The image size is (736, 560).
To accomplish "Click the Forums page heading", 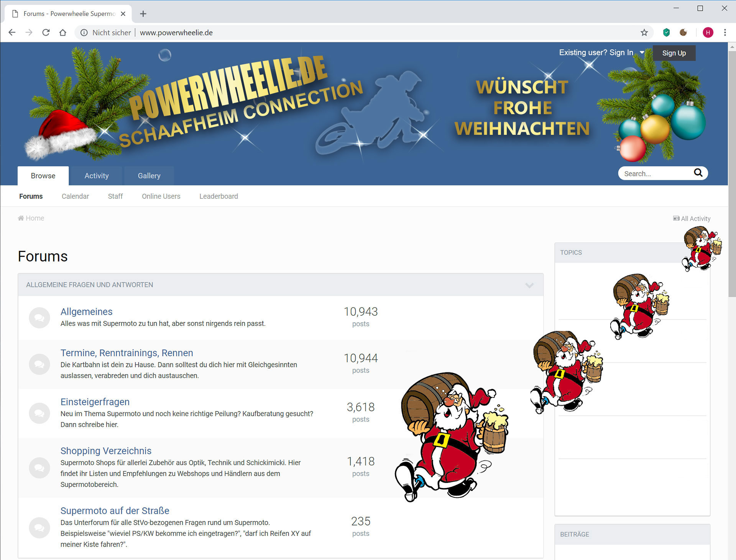I will pyautogui.click(x=43, y=256).
